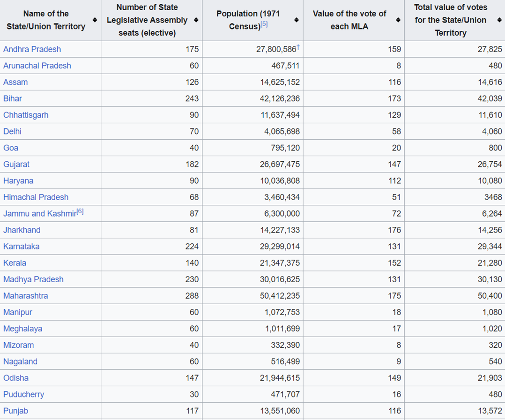Open the Delhi link
The image size is (505, 420).
click(12, 132)
